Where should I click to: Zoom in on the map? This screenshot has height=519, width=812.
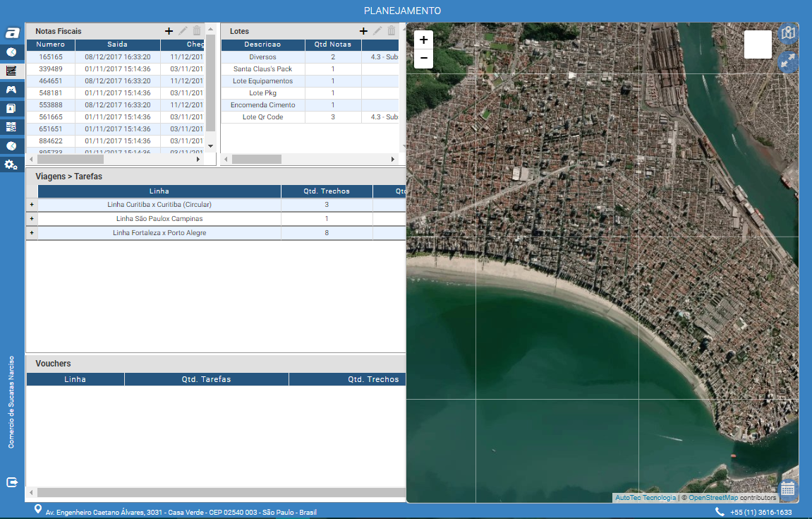tap(423, 40)
